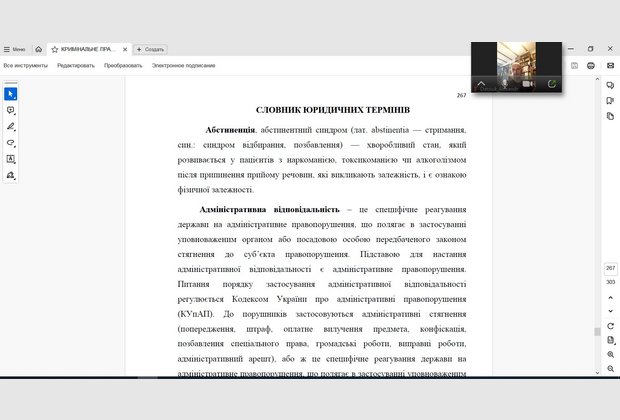Activate the add text box tool

pos(11,158)
